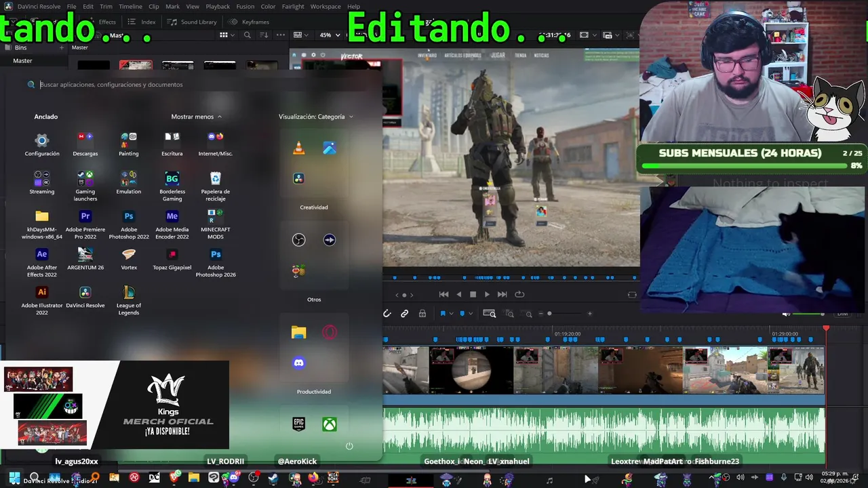This screenshot has height=488, width=868.
Task: Open the Visualización: Categoría dropdown
Action: coord(316,117)
